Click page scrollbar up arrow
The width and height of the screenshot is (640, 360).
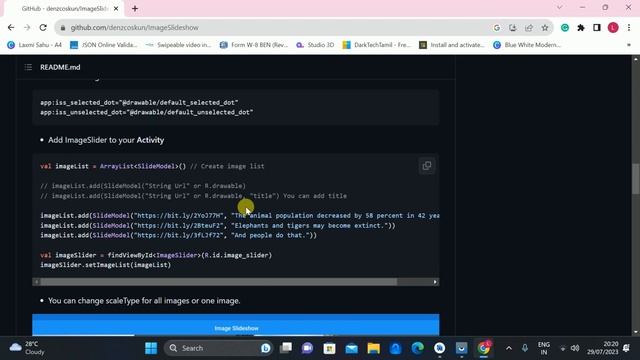click(636, 59)
